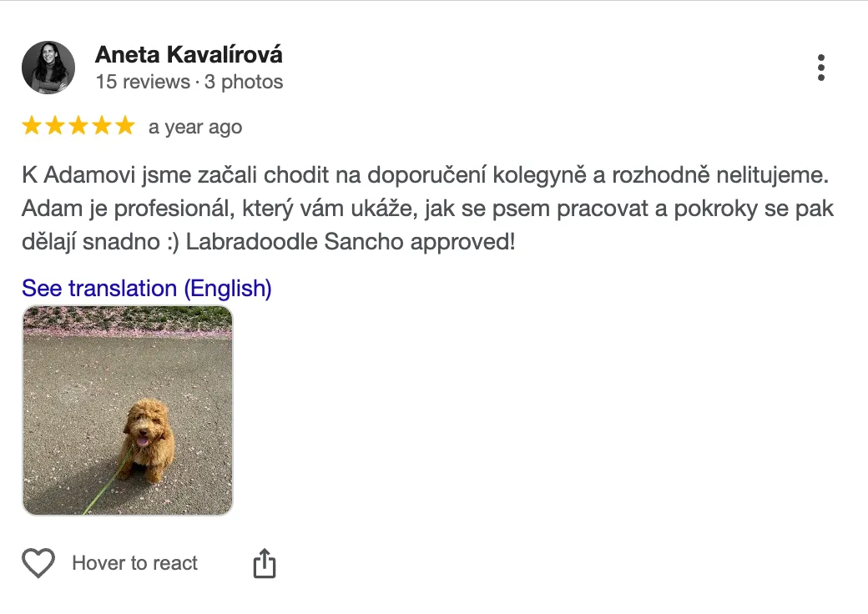Open reviewer name Aneta Kavalírová
This screenshot has width=868, height=614.
[189, 55]
